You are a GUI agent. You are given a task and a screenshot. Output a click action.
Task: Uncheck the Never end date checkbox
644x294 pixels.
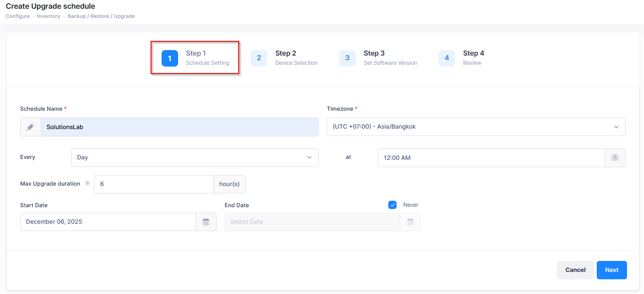[392, 205]
